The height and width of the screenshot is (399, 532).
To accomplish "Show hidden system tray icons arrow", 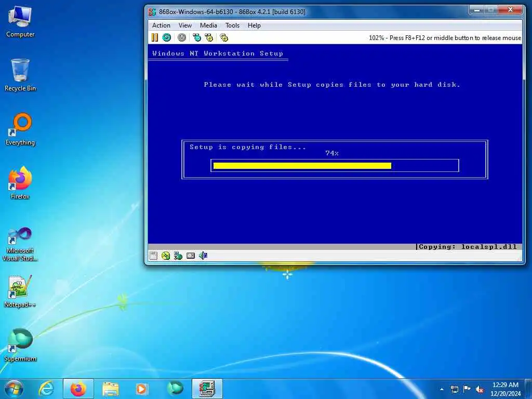I will coord(442,389).
